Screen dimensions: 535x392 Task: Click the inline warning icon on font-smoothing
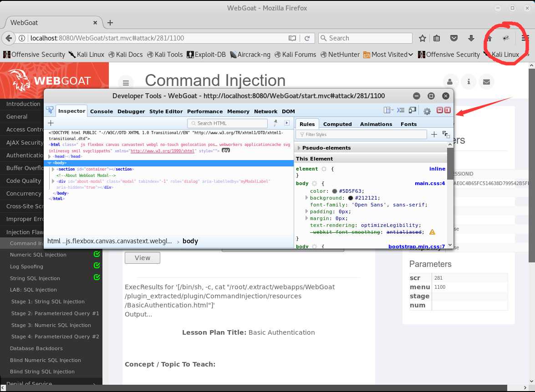click(432, 232)
